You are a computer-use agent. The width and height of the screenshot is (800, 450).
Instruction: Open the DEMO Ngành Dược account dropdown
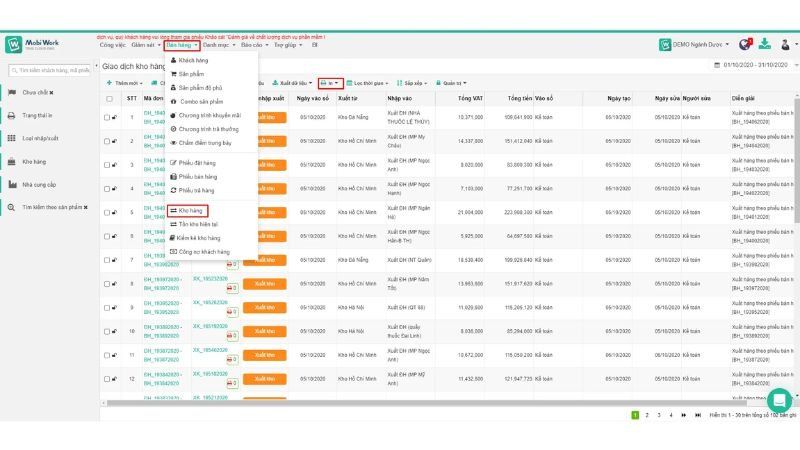(694, 45)
